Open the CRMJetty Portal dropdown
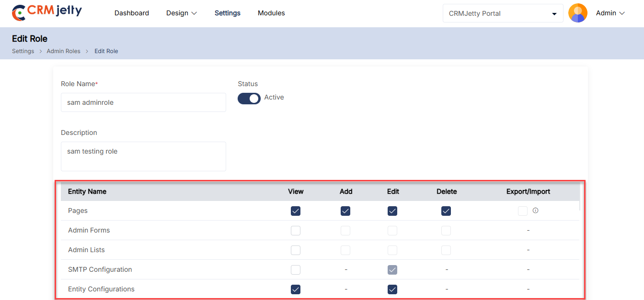Screen dimensions: 644x300 503,13
